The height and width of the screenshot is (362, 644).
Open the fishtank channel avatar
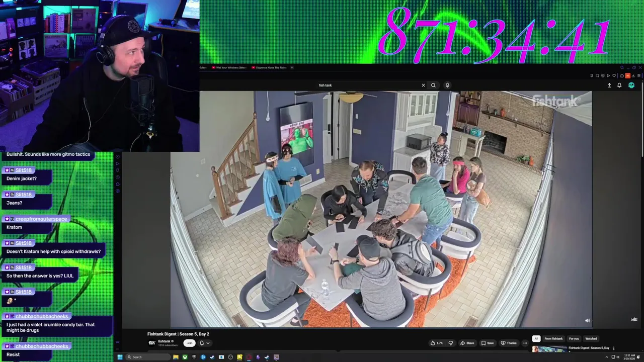coord(151,343)
